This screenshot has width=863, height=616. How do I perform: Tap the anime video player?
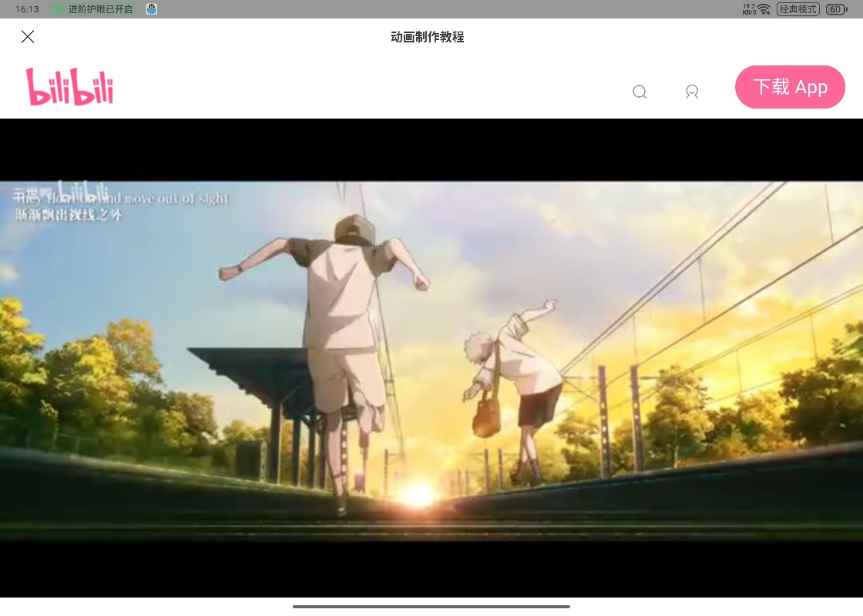(x=431, y=358)
